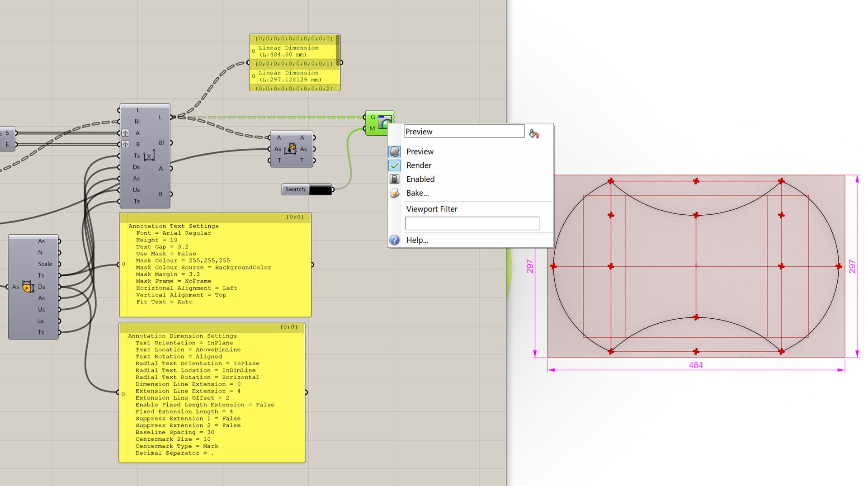Screen dimensions: 868x486
Task: Click the Bake egg icon
Action: (x=395, y=193)
